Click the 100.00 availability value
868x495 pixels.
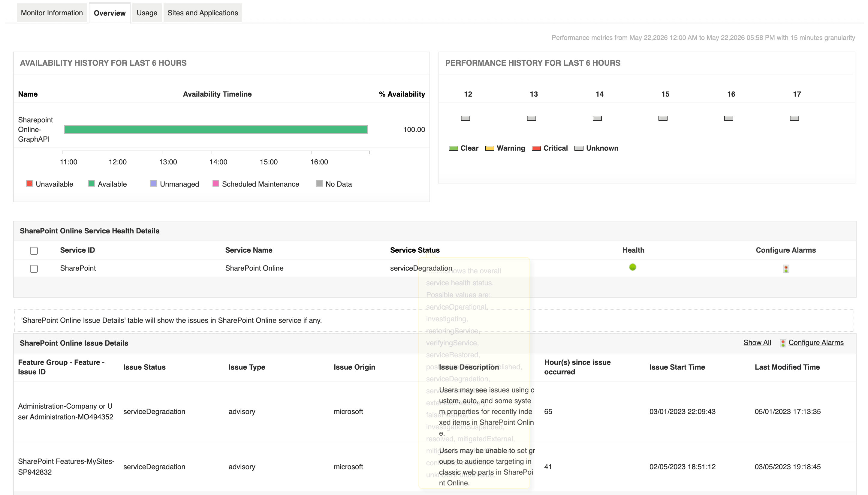(414, 130)
